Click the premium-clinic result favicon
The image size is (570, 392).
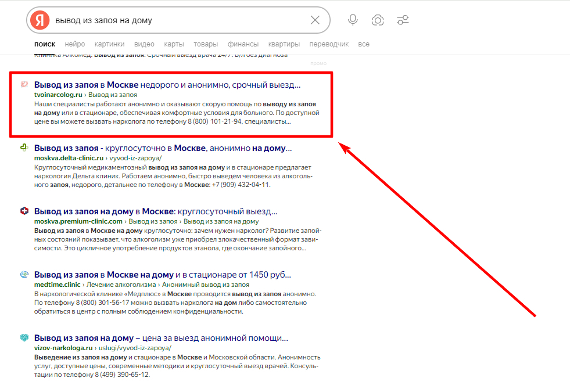coord(24,211)
